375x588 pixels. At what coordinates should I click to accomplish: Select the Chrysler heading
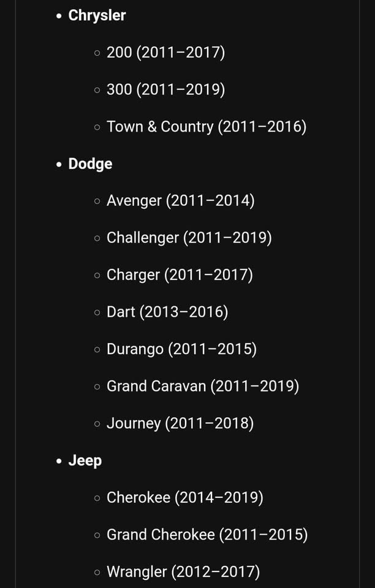click(x=97, y=16)
